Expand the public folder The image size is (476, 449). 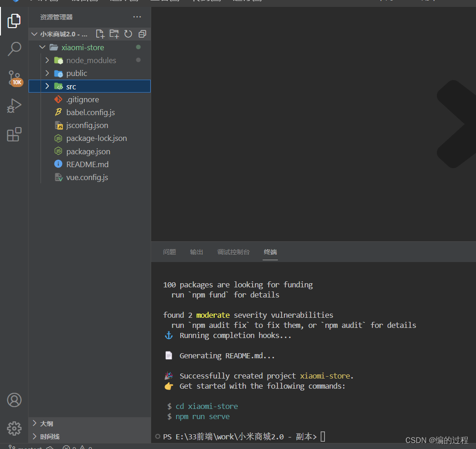coord(47,73)
